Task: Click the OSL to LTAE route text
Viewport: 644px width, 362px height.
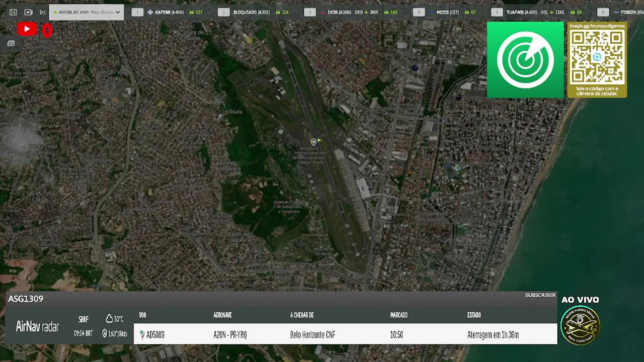Action: click(x=553, y=12)
